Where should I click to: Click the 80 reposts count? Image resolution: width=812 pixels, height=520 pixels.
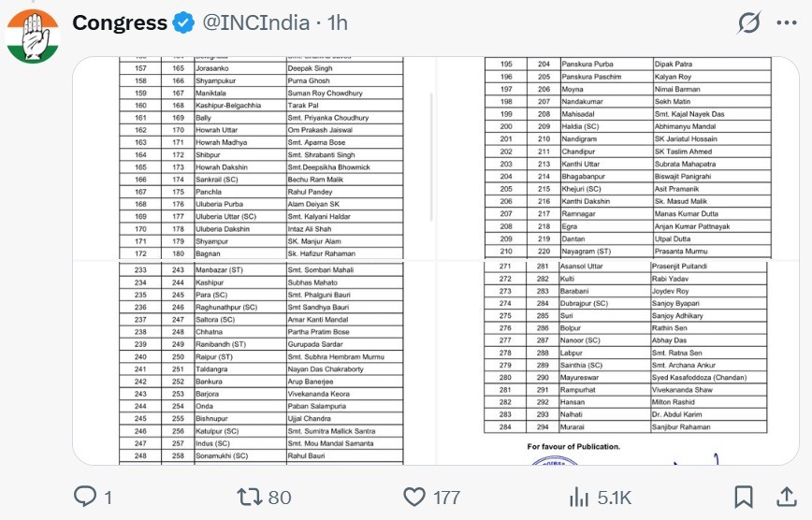coord(280,497)
